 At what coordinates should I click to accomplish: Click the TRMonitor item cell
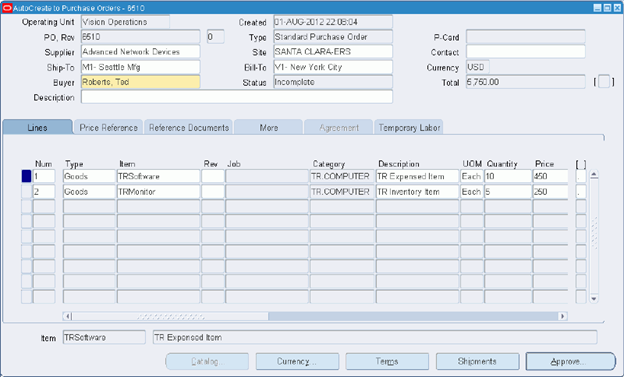(158, 191)
